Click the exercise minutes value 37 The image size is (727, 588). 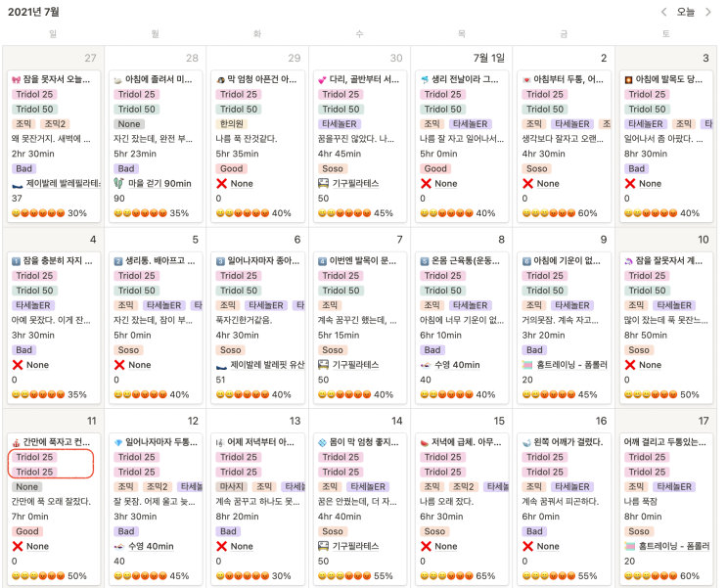click(x=18, y=199)
